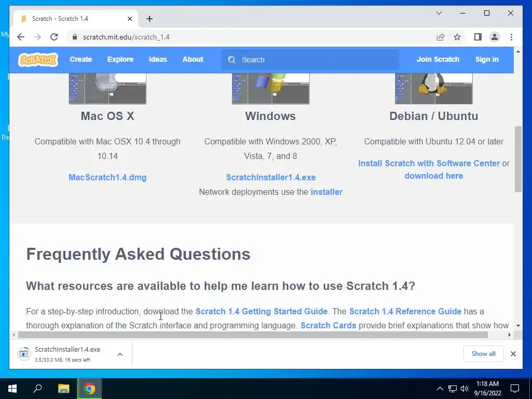Click the network deployments installer link
The width and height of the screenshot is (532, 399).
coord(326,192)
